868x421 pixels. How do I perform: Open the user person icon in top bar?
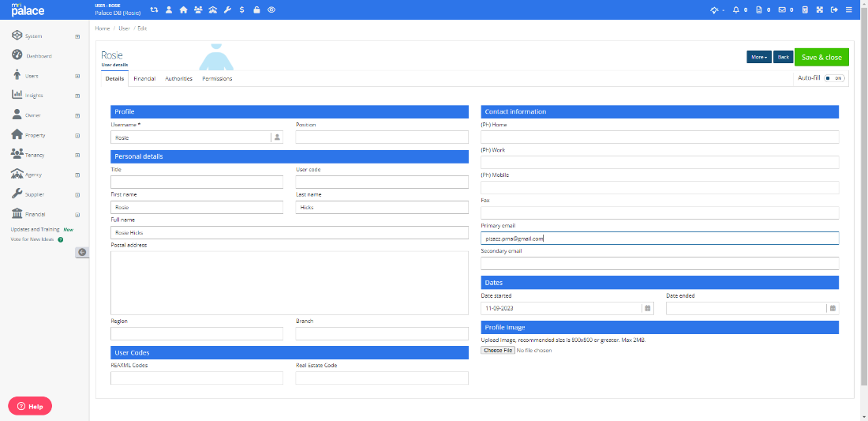click(x=169, y=10)
